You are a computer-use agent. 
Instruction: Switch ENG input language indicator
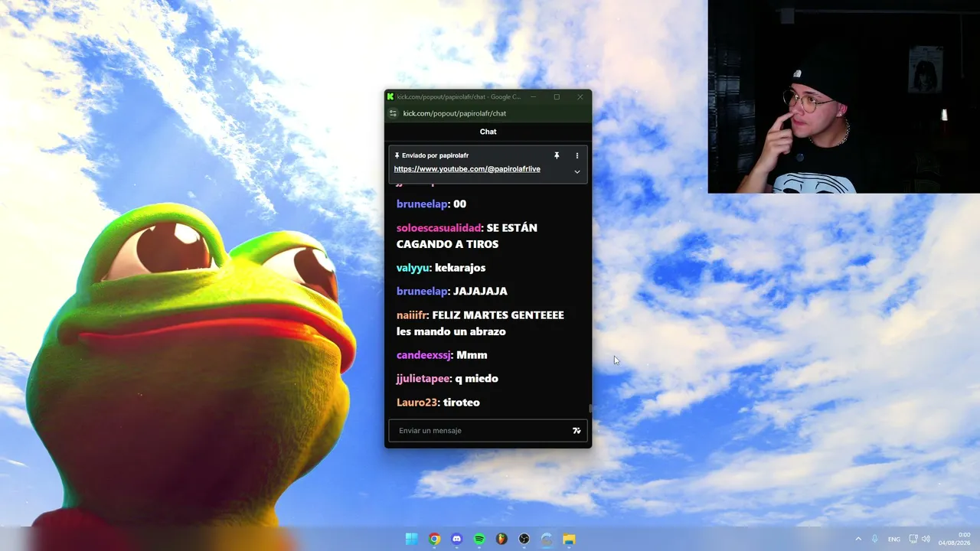tap(893, 540)
